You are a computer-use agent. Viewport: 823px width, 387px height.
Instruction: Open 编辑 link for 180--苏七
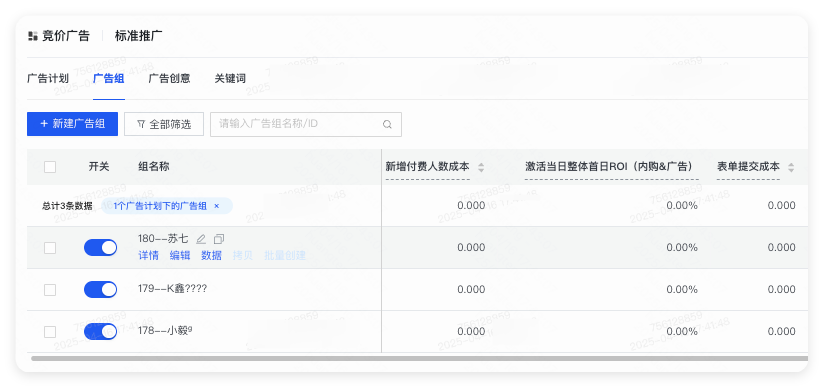click(180, 256)
